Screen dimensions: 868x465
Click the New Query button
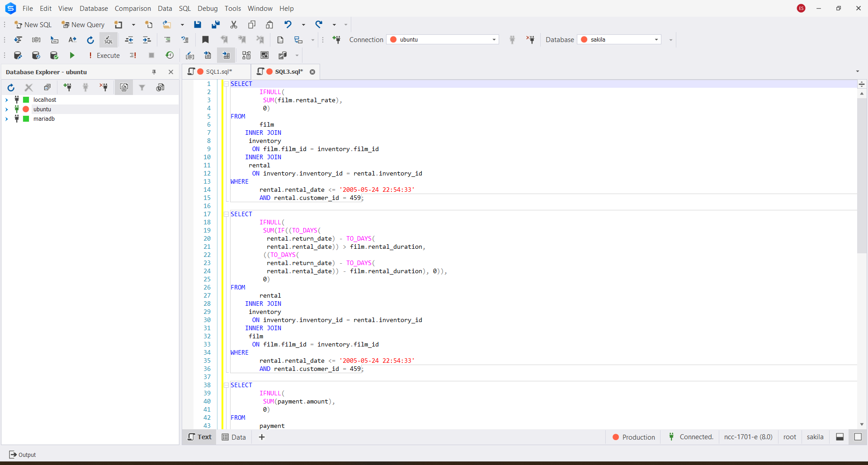pyautogui.click(x=83, y=24)
